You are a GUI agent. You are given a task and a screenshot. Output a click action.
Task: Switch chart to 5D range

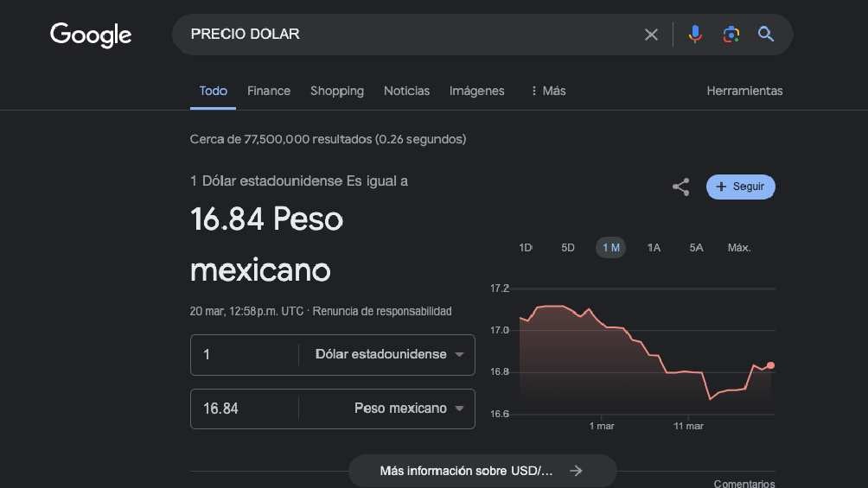[x=568, y=248]
